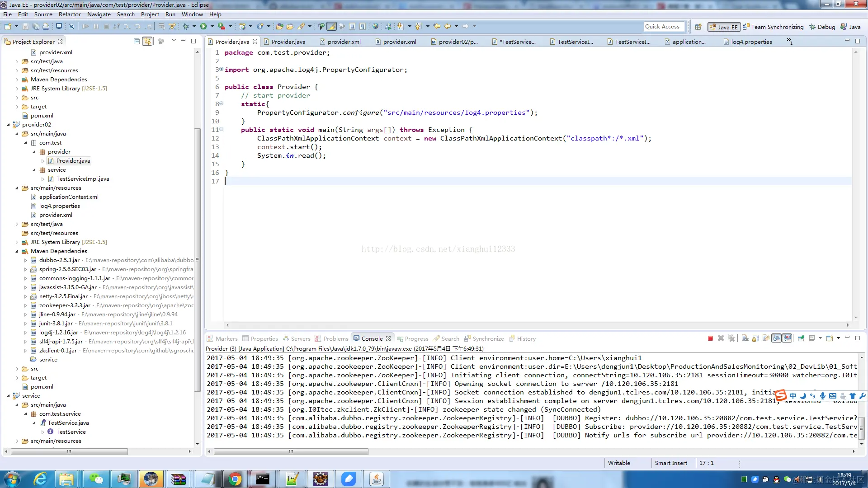Open the Run button dropdown arrow
Viewport: 868px width, 488px height.
click(212, 26)
